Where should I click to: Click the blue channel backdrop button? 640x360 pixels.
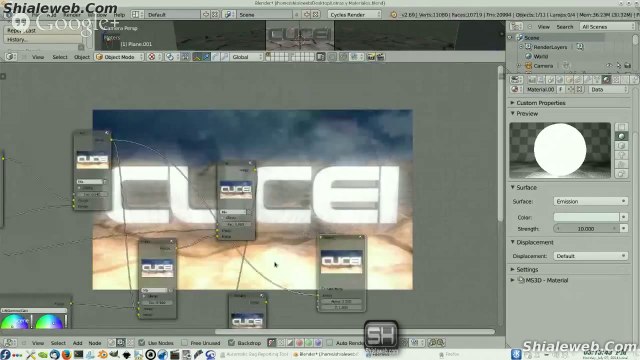[x=318, y=343]
